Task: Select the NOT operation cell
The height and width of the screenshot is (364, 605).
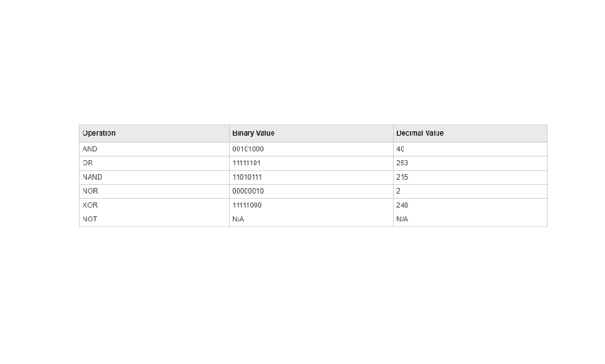Action: point(90,219)
